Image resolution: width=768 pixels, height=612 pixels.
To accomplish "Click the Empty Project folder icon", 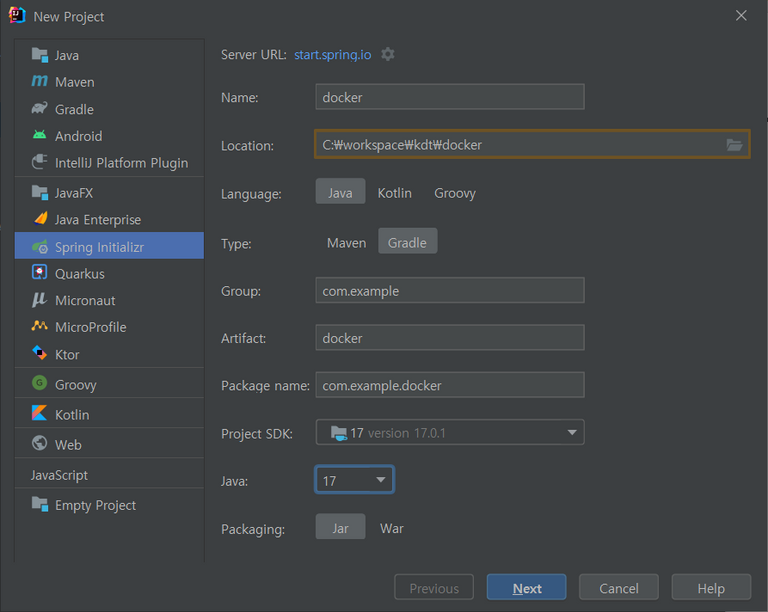I will tap(40, 504).
